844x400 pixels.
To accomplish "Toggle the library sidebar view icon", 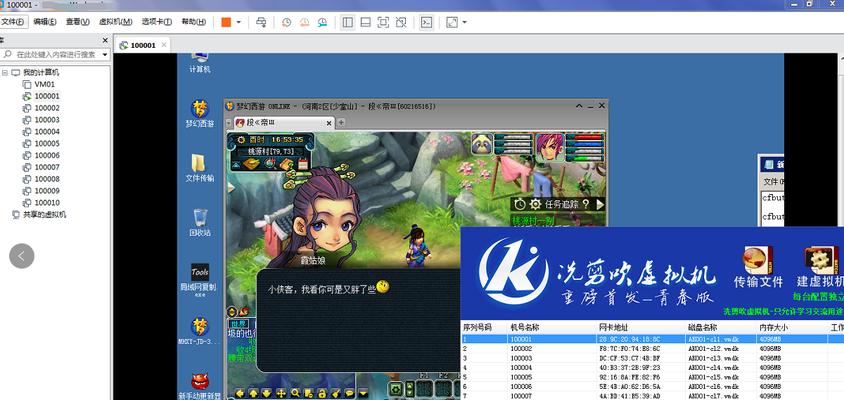I will (x=348, y=22).
